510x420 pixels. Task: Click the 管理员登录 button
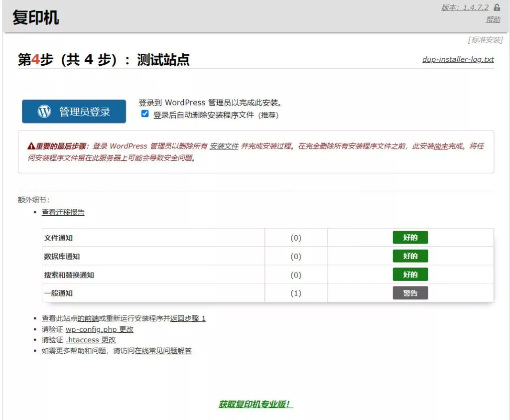pos(74,111)
